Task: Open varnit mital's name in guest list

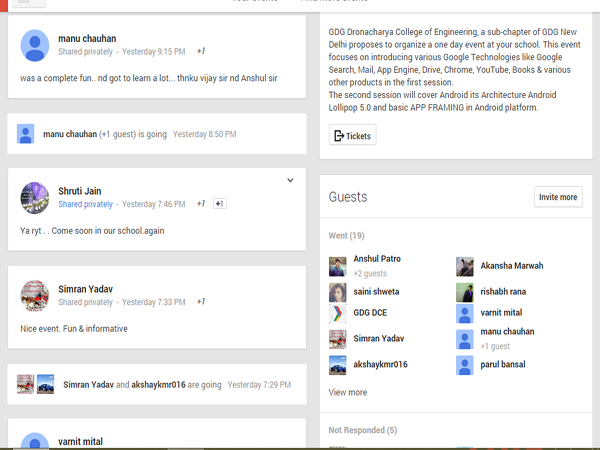Action: click(x=501, y=313)
